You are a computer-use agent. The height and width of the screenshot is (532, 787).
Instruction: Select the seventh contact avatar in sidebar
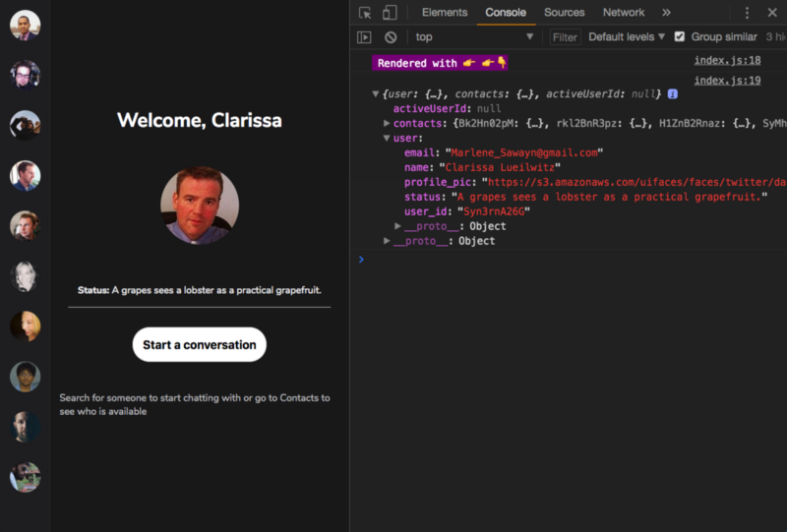[26, 326]
